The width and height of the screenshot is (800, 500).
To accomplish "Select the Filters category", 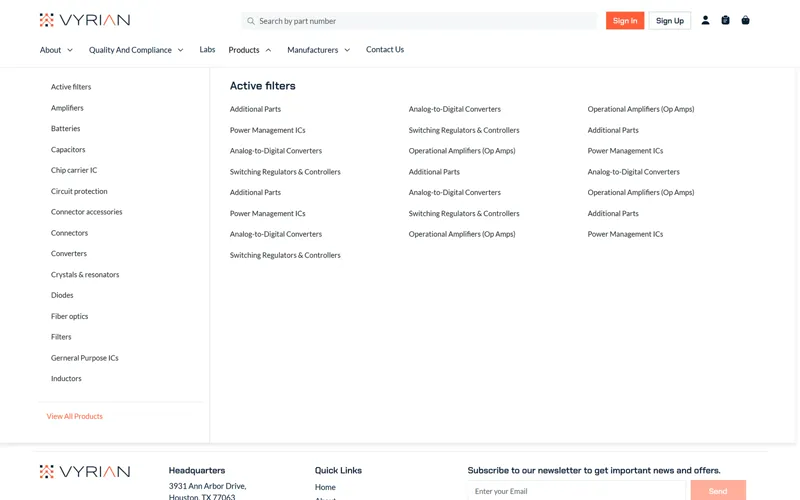I will (x=61, y=337).
